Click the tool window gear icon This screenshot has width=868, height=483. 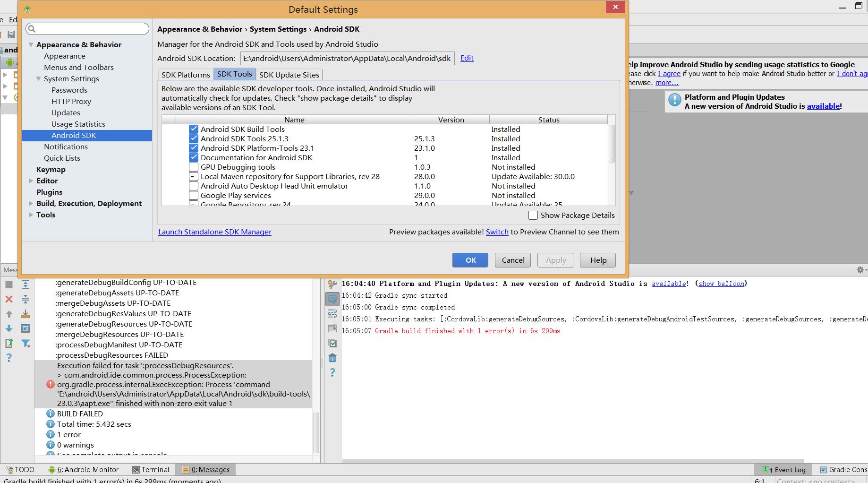click(x=860, y=270)
